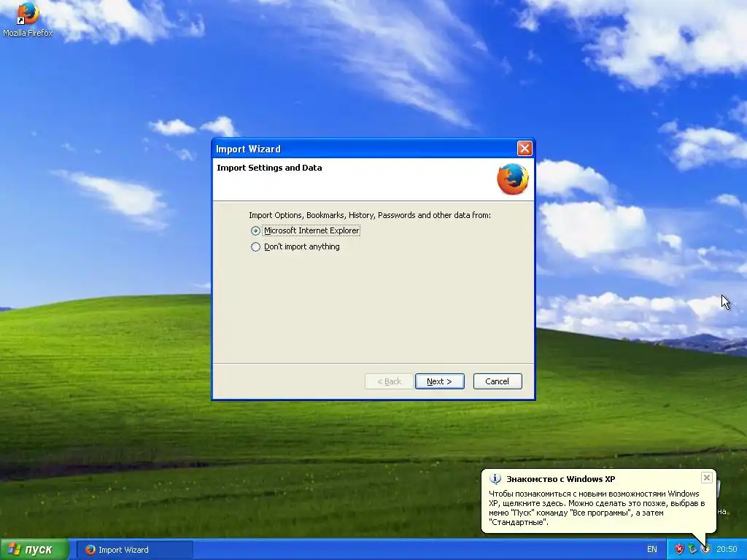This screenshot has height=560, width=747.
Task: Cancel the Import Wizard
Action: pyautogui.click(x=498, y=381)
